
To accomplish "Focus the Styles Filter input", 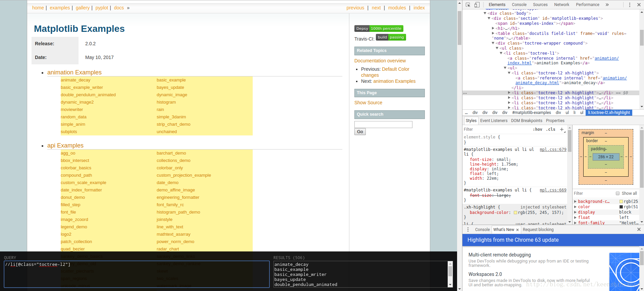I will pos(497,129).
